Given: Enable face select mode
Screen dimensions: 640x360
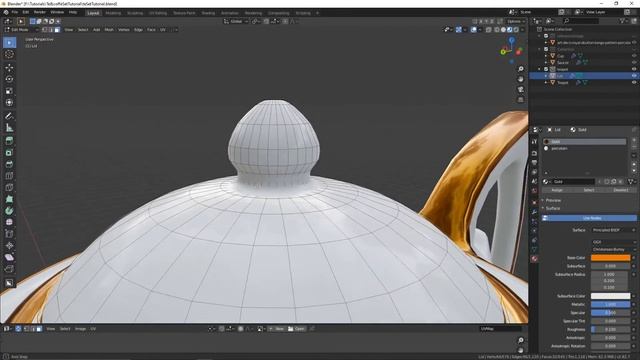Looking at the screenshot, I should click(57, 30).
